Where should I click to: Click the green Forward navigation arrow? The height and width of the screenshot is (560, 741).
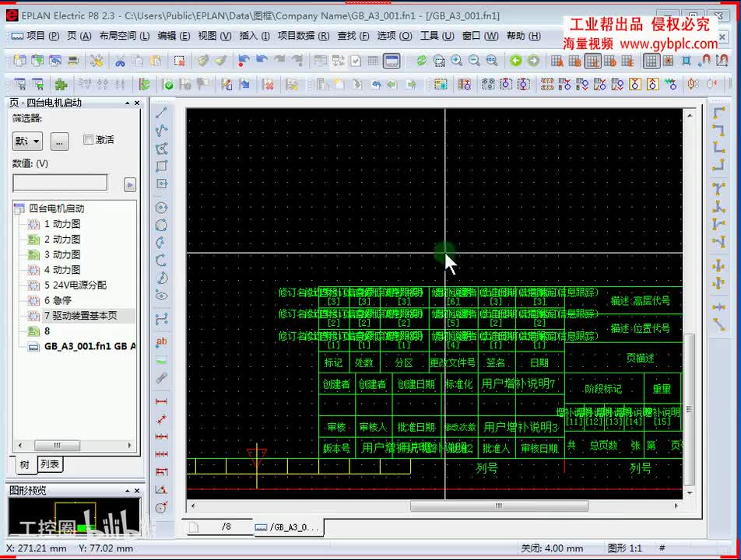pyautogui.click(x=533, y=61)
